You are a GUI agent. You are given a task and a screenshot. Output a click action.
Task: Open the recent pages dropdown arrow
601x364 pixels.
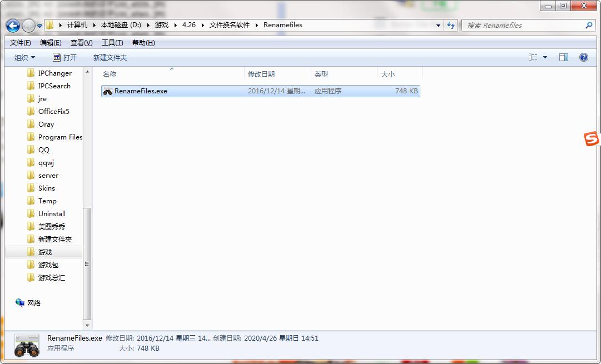coord(39,26)
